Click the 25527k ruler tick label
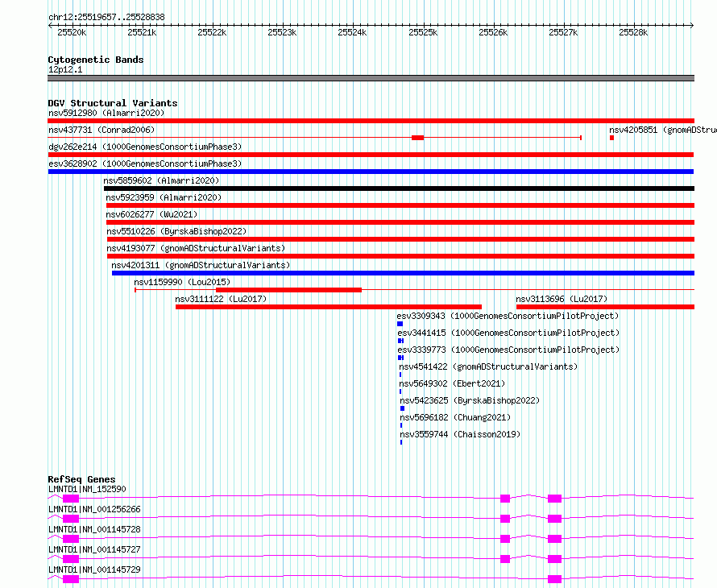Image resolution: width=717 pixels, height=588 pixels. click(x=563, y=32)
